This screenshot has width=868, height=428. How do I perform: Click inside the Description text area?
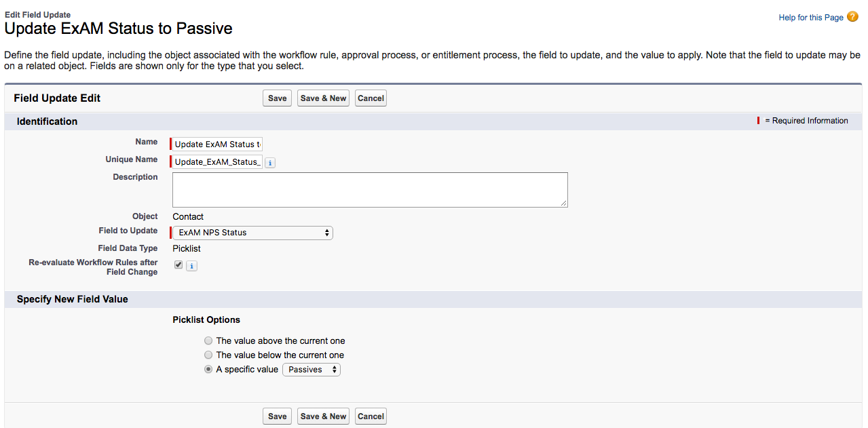coord(370,189)
